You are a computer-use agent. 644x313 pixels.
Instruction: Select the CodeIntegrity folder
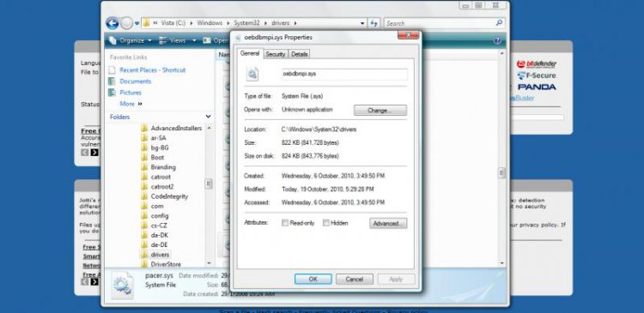coord(169,196)
